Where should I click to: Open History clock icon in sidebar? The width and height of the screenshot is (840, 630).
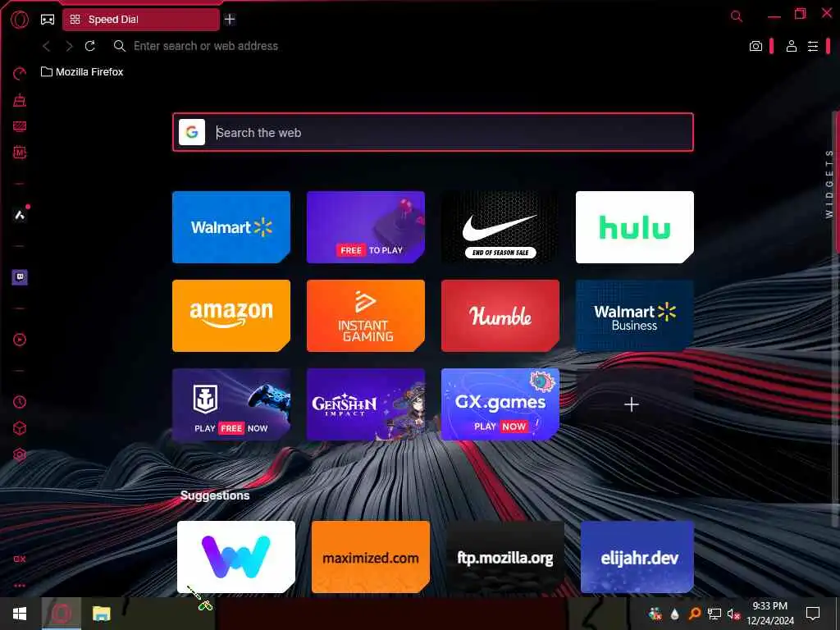coord(20,402)
